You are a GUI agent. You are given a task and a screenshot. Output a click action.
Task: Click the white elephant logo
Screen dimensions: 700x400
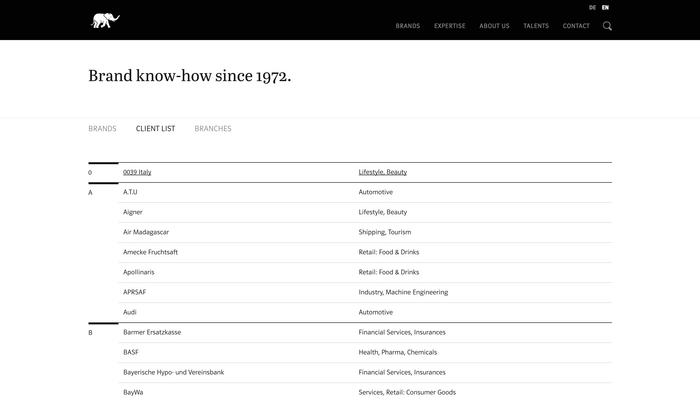(105, 21)
